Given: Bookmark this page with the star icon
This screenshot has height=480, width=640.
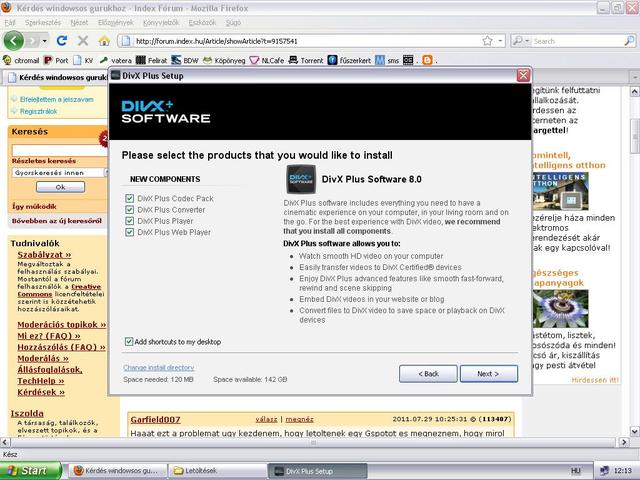Looking at the screenshot, I should [487, 40].
